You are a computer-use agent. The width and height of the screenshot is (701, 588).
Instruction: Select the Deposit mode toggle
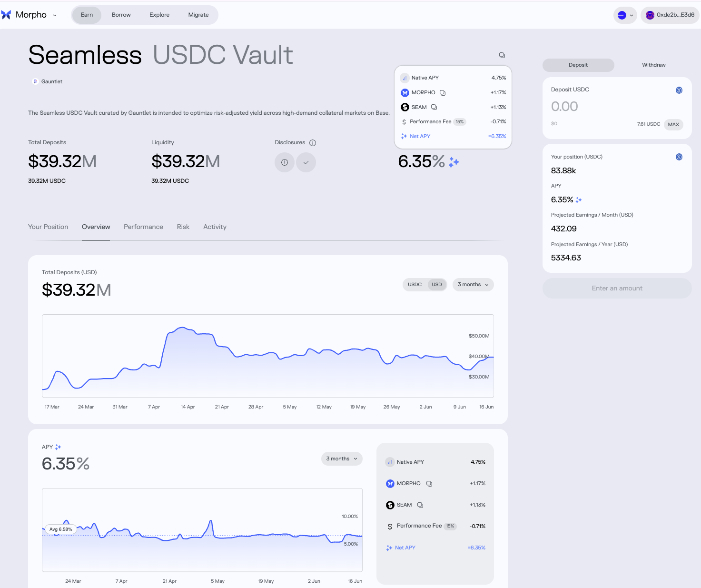tap(578, 65)
